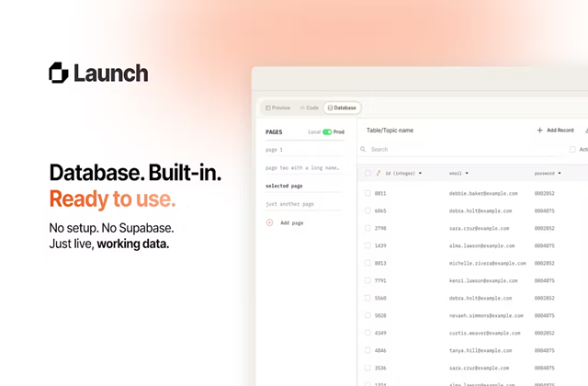Click email nevaeh.simmons@example.com
This screenshot has height=386, width=588.
[486, 315]
